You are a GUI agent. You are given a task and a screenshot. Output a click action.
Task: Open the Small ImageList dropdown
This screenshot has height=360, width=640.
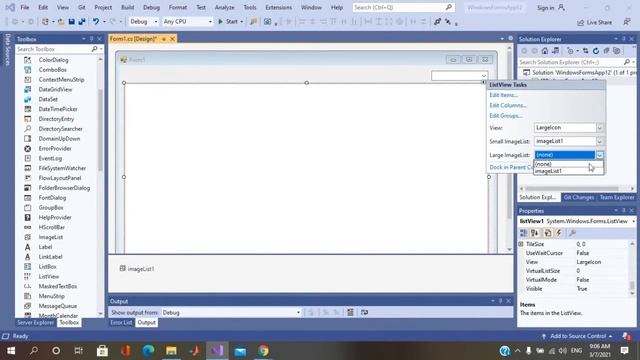pyautogui.click(x=600, y=141)
